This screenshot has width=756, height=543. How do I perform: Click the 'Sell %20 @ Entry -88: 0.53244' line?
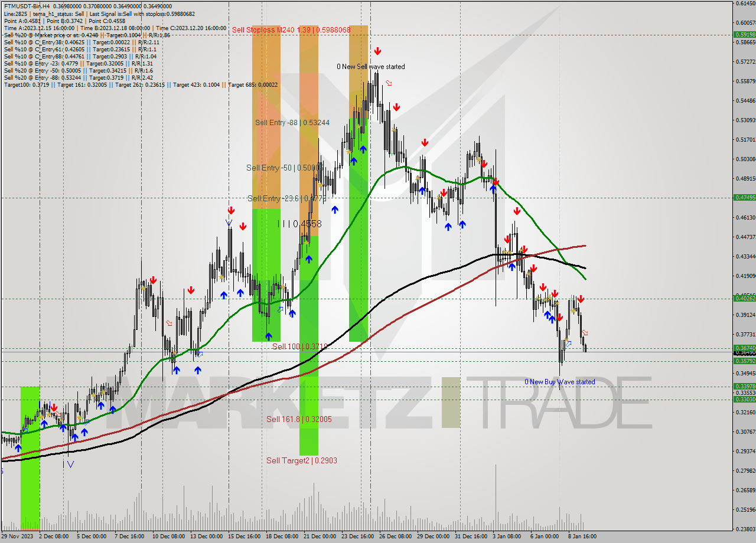pos(78,77)
